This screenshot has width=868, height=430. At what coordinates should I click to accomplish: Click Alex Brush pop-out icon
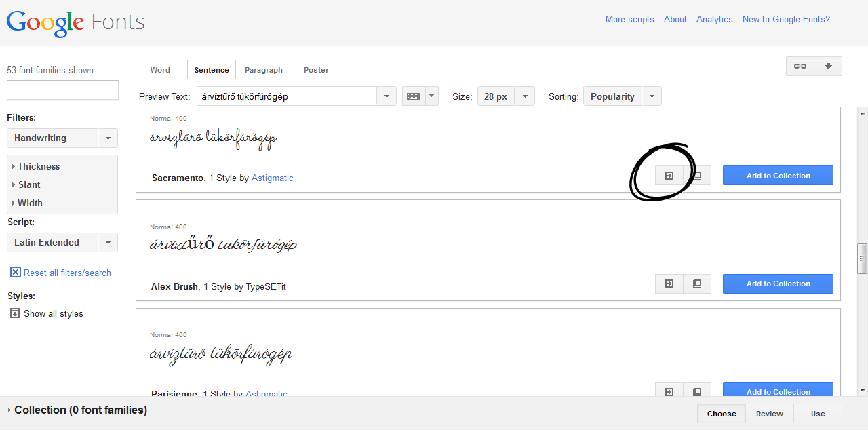click(x=697, y=284)
